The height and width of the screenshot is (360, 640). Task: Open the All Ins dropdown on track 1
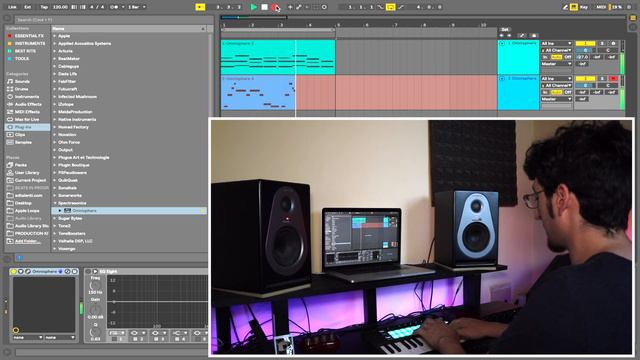556,43
